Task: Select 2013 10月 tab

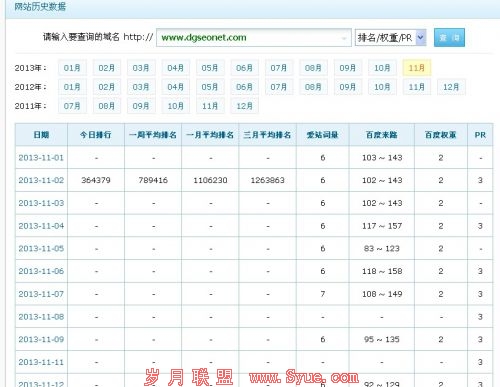Action: [x=382, y=68]
